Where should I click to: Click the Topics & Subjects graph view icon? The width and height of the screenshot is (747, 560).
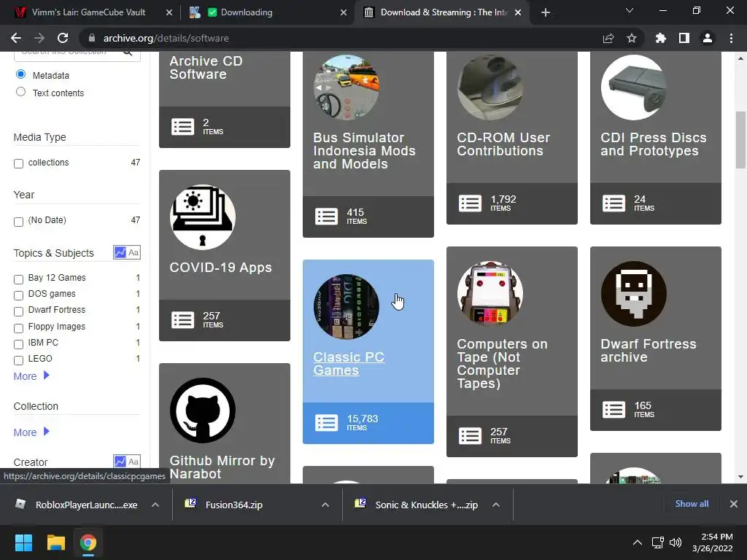point(120,252)
